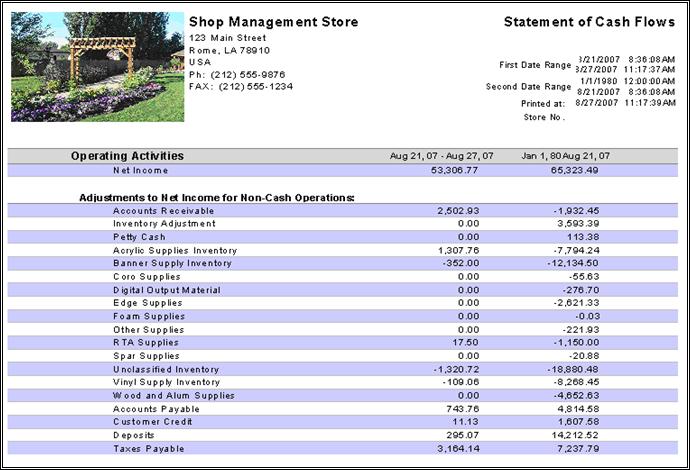Click the Customer Credit row label

(x=152, y=422)
